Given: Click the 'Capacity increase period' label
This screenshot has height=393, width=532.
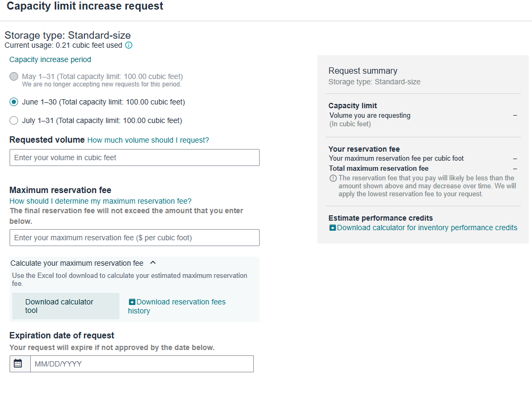Looking at the screenshot, I should 50,59.
